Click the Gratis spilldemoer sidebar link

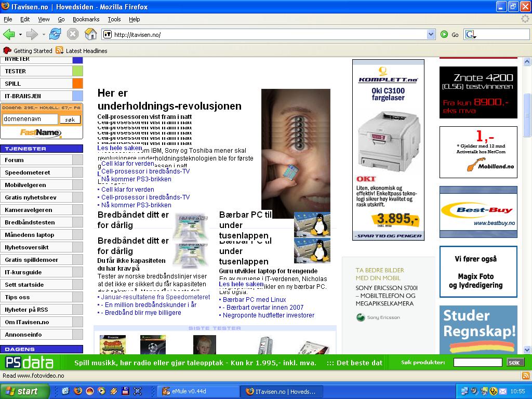click(42, 260)
